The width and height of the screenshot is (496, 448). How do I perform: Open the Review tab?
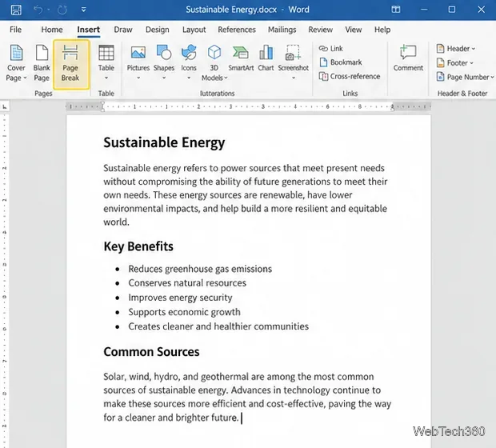tap(321, 30)
